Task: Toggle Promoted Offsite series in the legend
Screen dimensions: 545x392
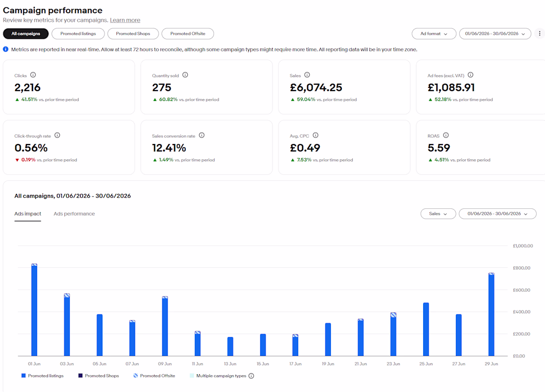Action: pos(154,376)
